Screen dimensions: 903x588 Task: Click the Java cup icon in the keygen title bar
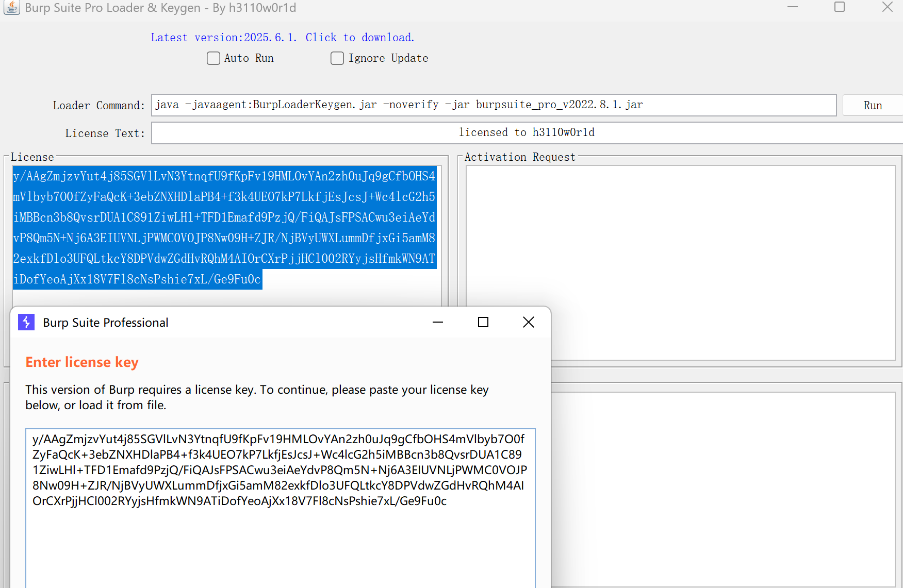(x=11, y=8)
